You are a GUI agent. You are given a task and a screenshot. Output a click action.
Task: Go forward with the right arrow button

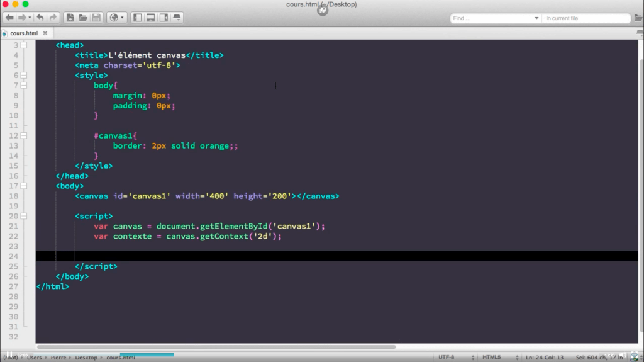pyautogui.click(x=22, y=18)
